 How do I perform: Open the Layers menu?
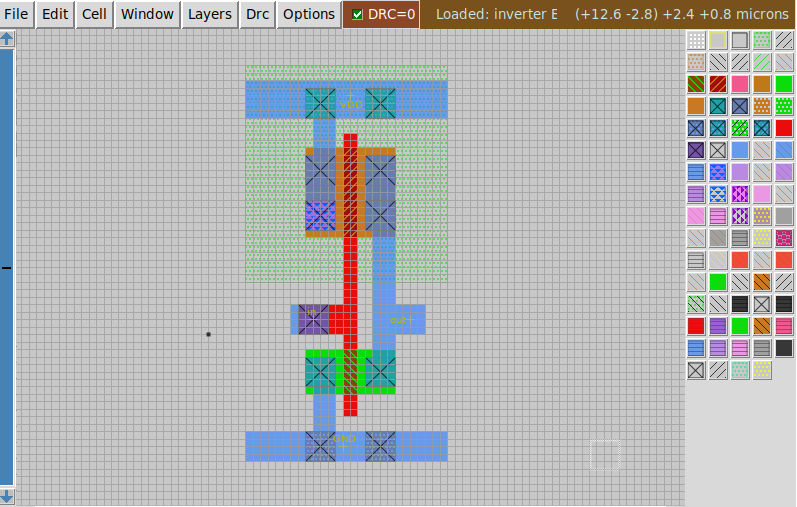pos(209,14)
